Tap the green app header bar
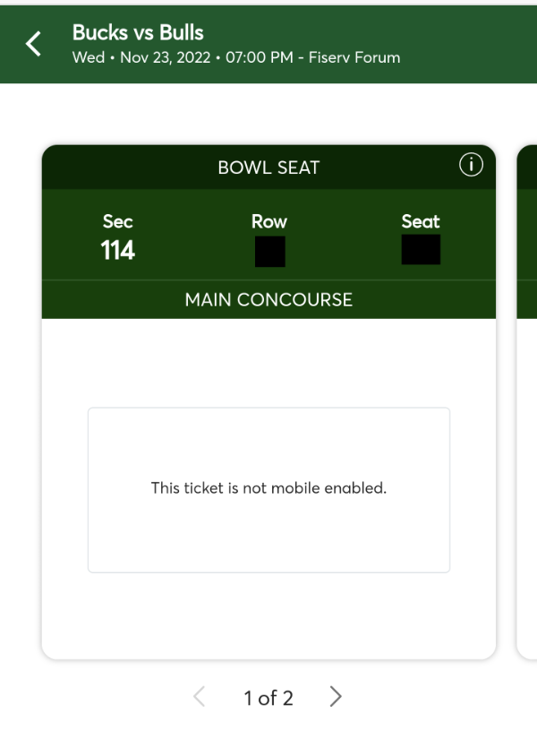Viewport: 537px width, 756px height. 268,45
